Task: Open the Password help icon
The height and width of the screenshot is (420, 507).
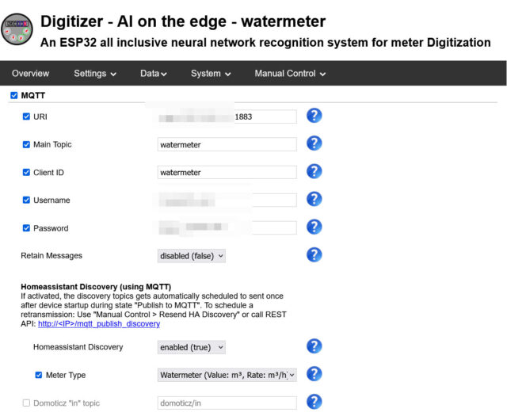Action: (314, 227)
